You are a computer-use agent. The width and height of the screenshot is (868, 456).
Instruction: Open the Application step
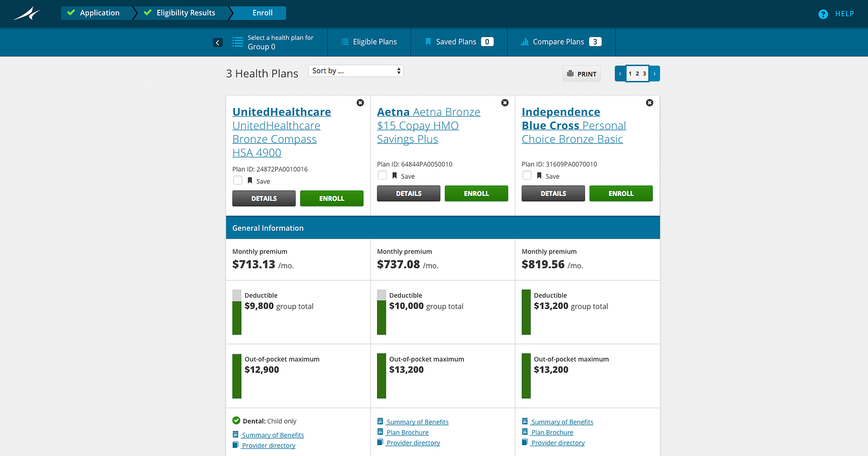coord(97,13)
